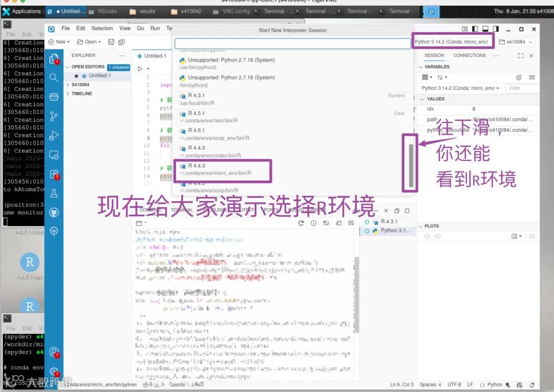Open the New file dropdown
The image size is (554, 392).
click(59, 42)
